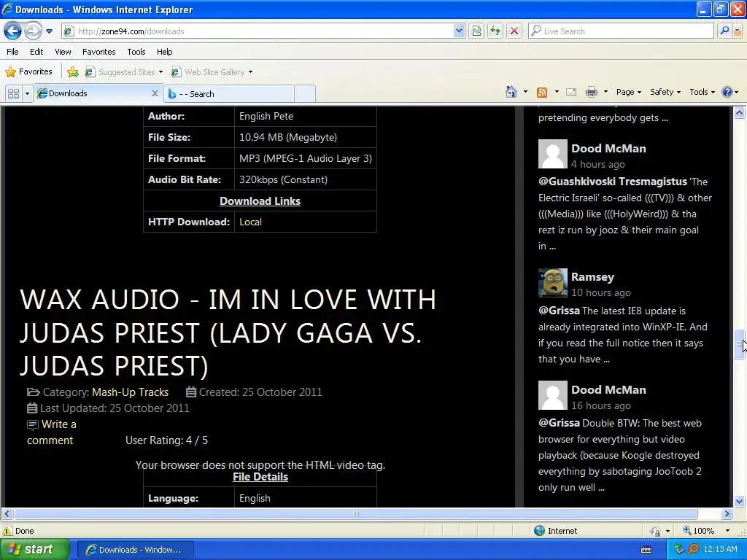This screenshot has height=560, width=747.
Task: Click Ramsey minion avatar
Action: pos(553,283)
